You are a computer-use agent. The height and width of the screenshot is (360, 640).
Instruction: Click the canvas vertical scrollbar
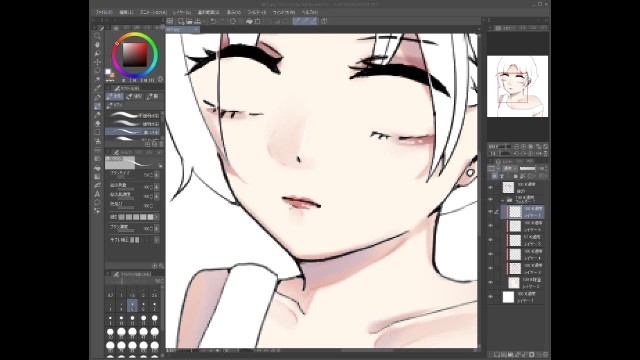479,190
